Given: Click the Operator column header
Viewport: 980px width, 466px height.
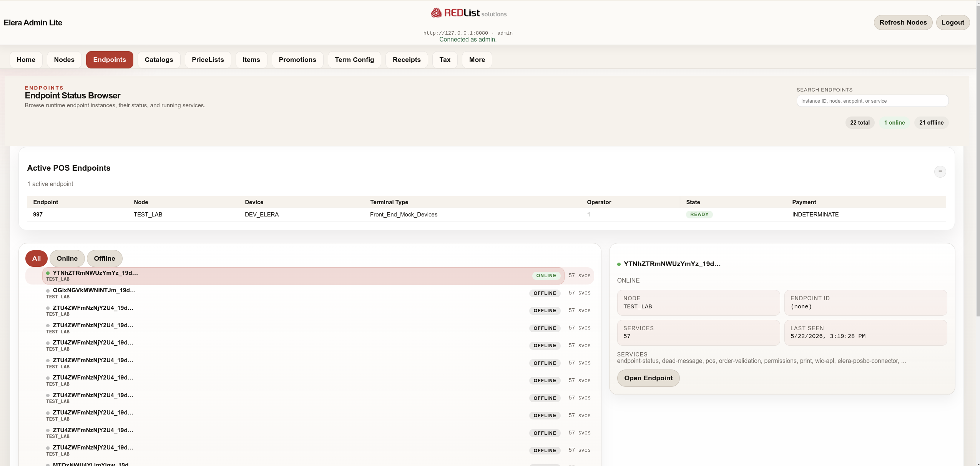Looking at the screenshot, I should pos(599,202).
